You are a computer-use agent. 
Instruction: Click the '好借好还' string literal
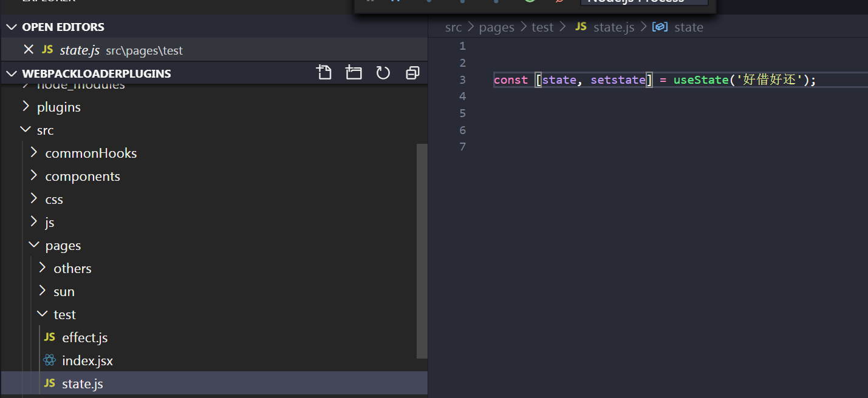click(769, 80)
